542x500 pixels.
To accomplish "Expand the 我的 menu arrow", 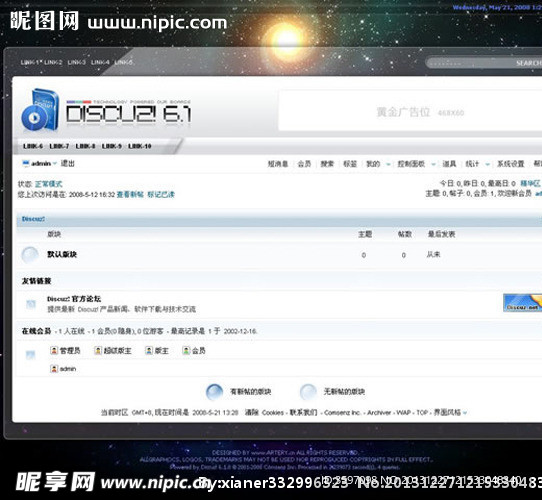I will (x=388, y=164).
